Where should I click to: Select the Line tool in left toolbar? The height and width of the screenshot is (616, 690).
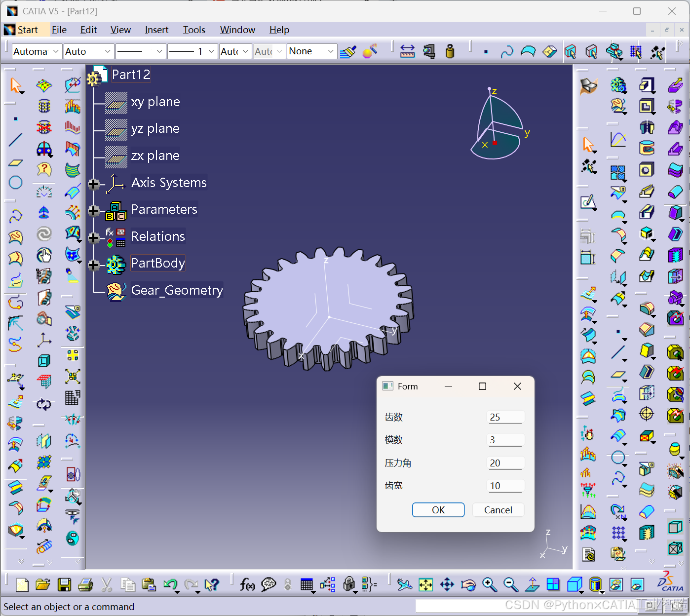click(16, 140)
